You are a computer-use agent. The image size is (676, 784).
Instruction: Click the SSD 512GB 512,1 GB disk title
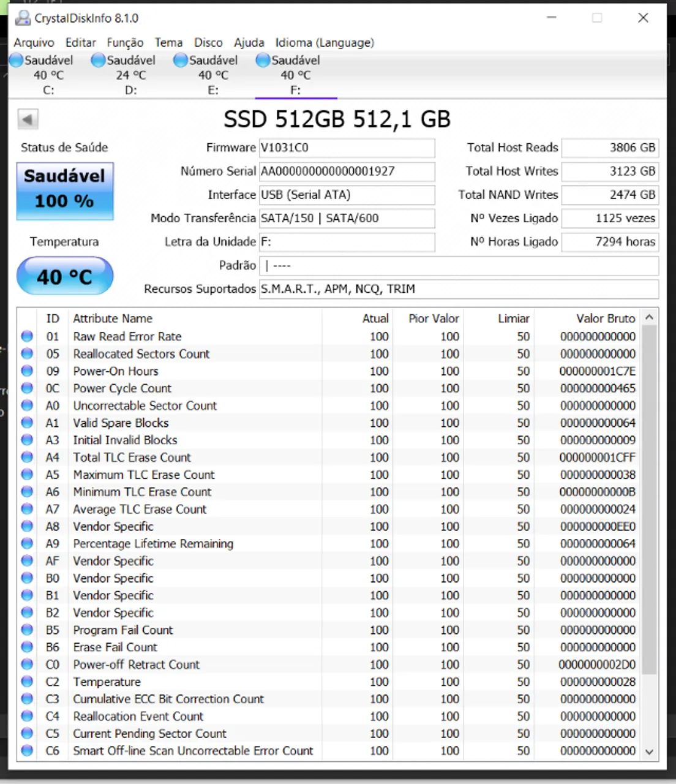point(337,119)
